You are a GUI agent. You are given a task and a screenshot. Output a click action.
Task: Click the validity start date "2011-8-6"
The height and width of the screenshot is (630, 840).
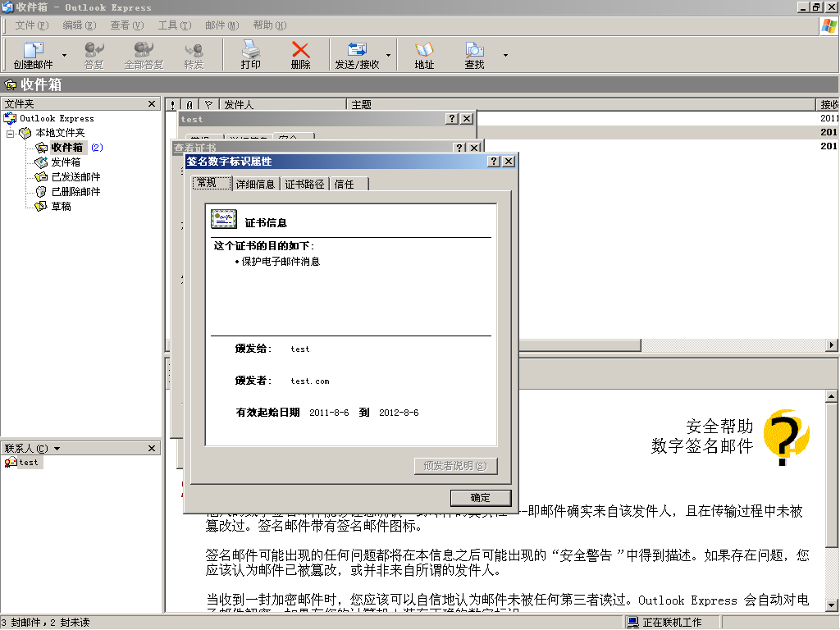[x=329, y=413]
